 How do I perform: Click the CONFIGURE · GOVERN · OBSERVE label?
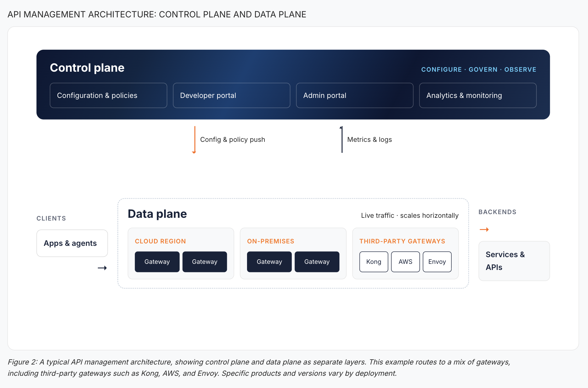tap(479, 70)
